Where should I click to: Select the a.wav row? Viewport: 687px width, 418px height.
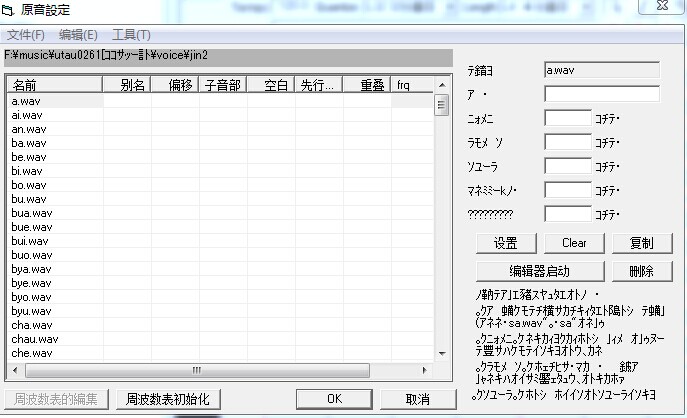[x=220, y=101]
